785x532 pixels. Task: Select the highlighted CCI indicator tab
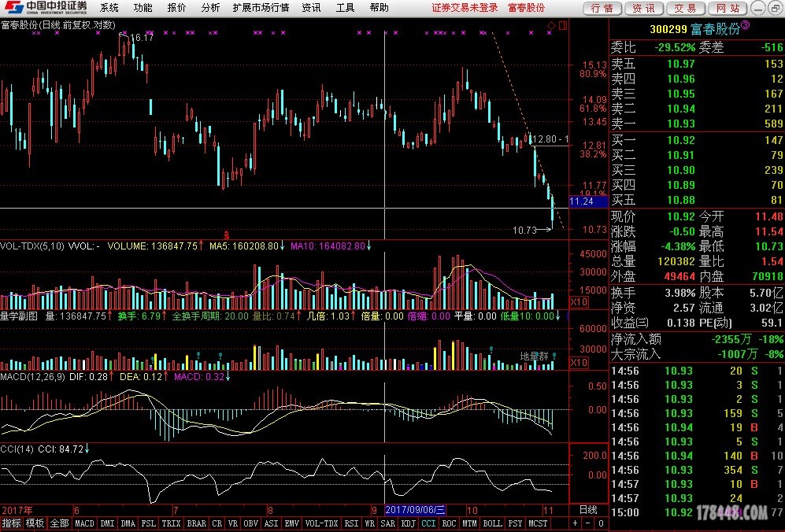point(428,523)
